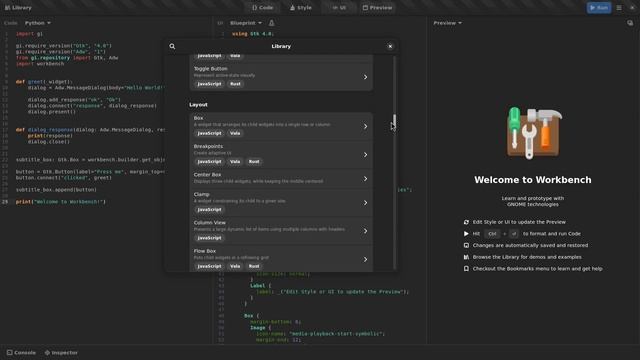Open the Inspector
Image resolution: width=640 pixels, height=360 pixels.
61,353
